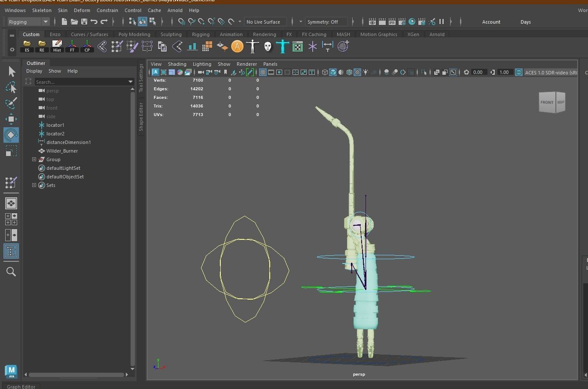Click the IPR render icon

pos(392,21)
